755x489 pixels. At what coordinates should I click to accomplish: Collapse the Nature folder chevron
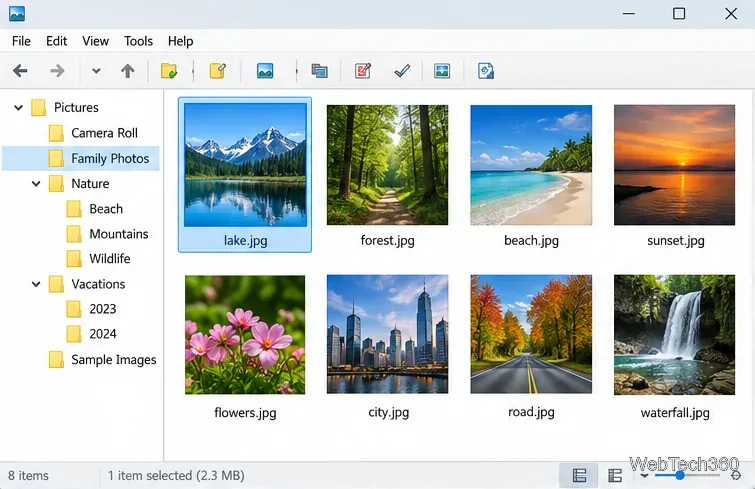point(36,183)
